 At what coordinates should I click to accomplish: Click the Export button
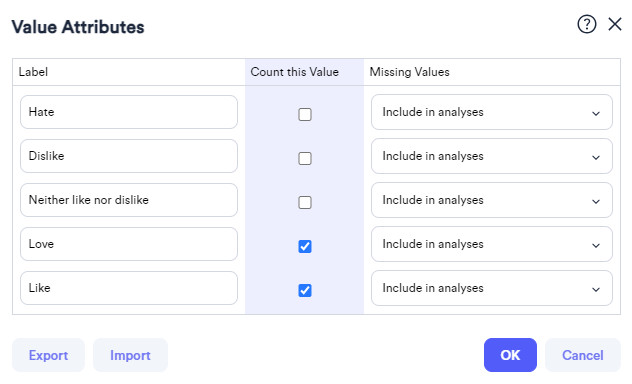click(x=48, y=355)
